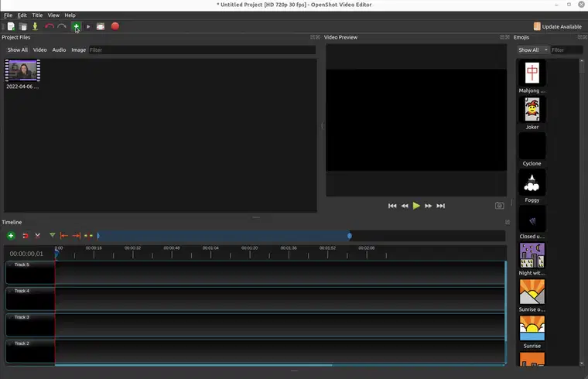The image size is (588, 379).
Task: Select the Foggy emoji
Action: (532, 183)
